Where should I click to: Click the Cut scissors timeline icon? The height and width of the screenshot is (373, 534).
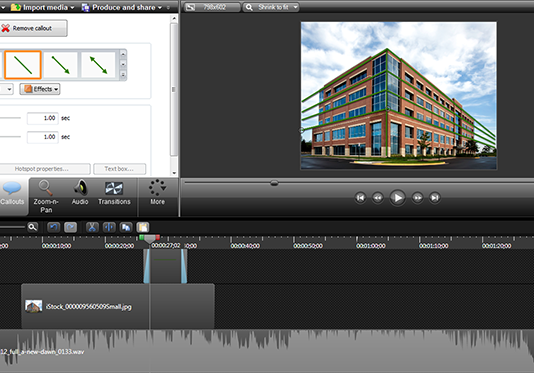[x=92, y=227]
